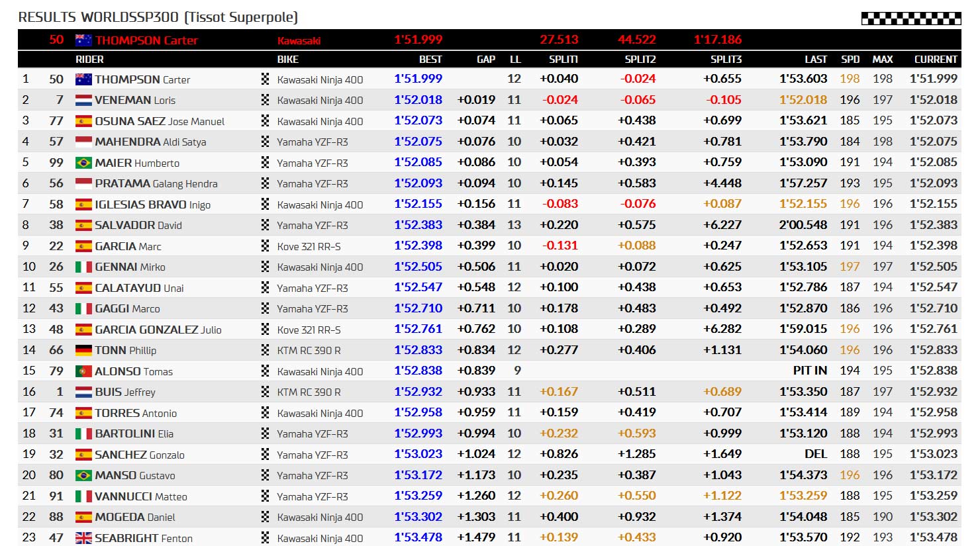Click the Spanish flag beside IGLESIAS BRAVO Inigo

click(83, 205)
